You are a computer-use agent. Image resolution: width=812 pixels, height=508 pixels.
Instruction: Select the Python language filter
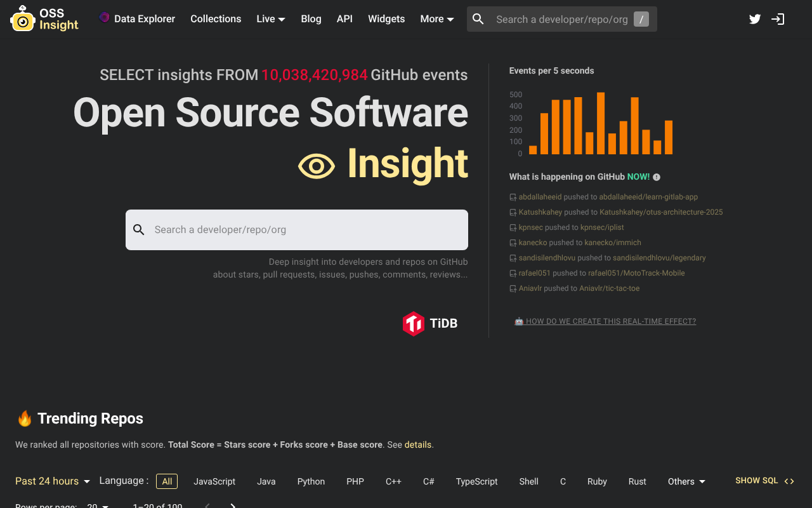311,481
